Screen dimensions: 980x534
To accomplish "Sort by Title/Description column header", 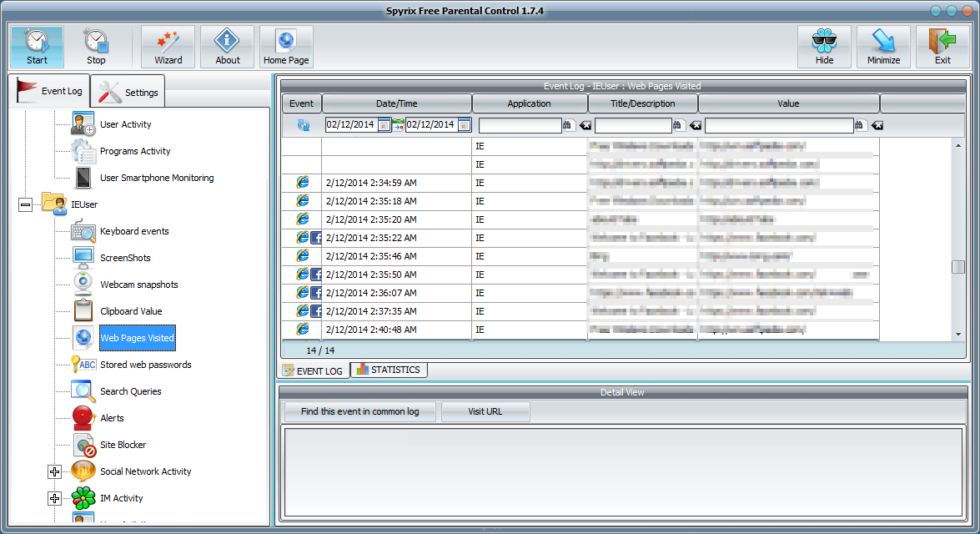I will click(642, 103).
